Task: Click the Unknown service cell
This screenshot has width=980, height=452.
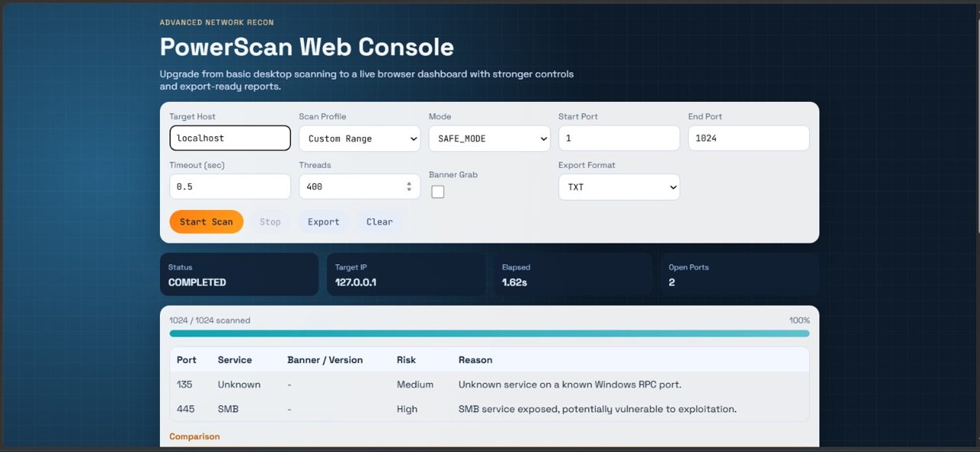Action: [x=239, y=385]
